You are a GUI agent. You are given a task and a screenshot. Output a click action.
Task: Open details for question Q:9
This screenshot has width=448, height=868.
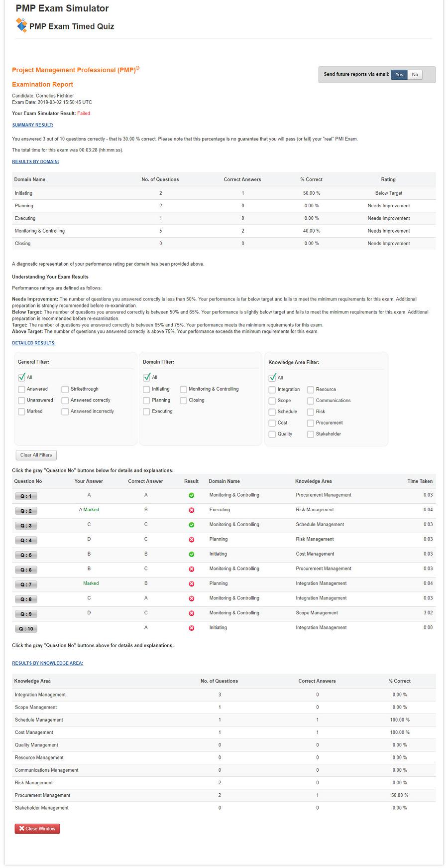[x=26, y=614]
